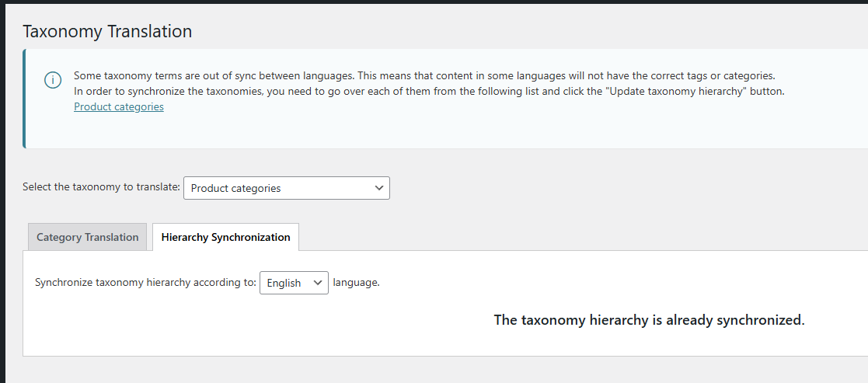Click the "language." text after English dropdown
Screen dimensions: 868x383
(356, 282)
